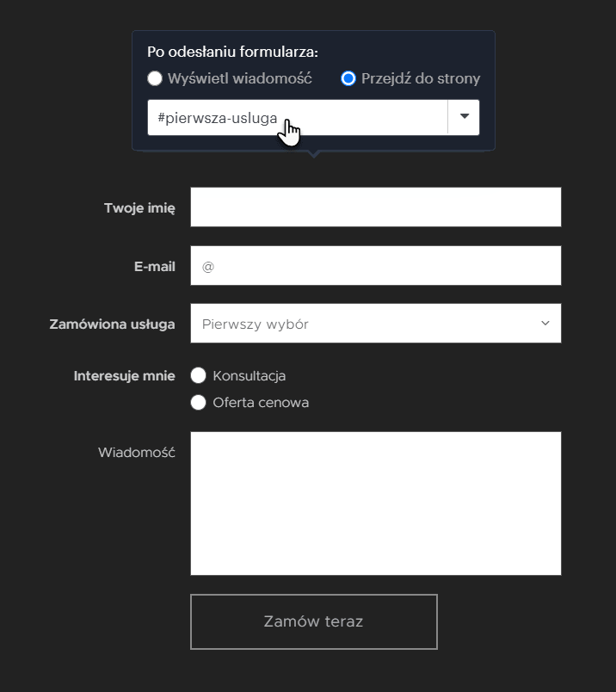This screenshot has width=616, height=692.
Task: Click inside the Wiadomość text area
Action: point(375,504)
